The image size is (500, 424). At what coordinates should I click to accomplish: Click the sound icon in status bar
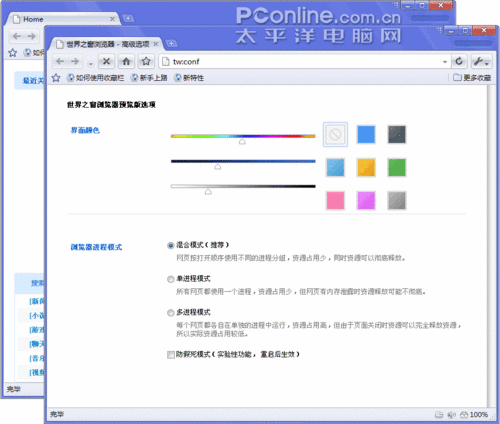tap(451, 415)
